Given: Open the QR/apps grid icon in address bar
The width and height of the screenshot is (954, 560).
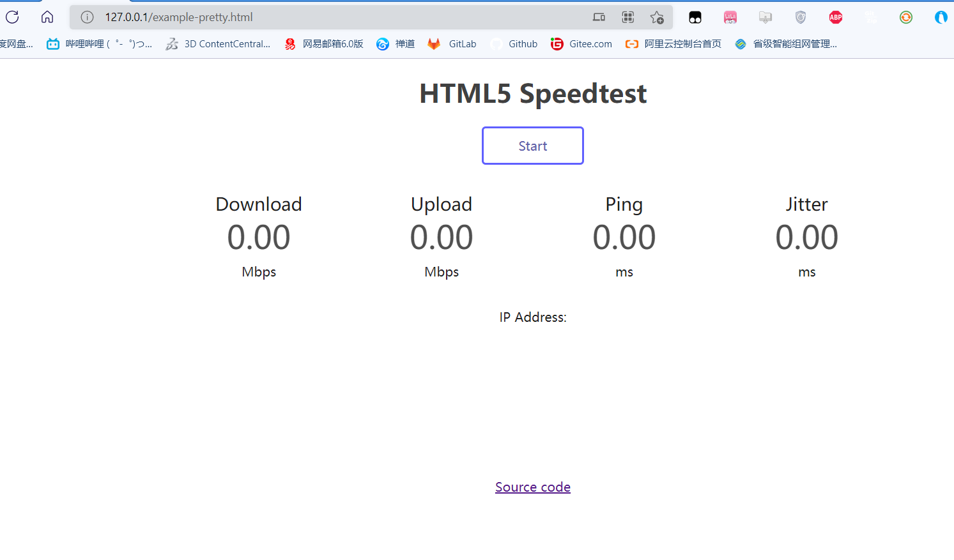Looking at the screenshot, I should pyautogui.click(x=628, y=17).
